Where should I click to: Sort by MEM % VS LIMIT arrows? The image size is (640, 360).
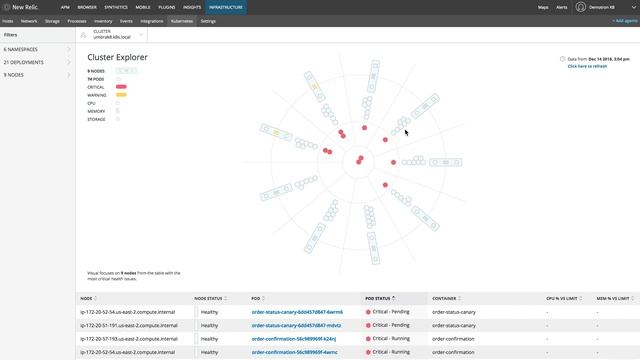[x=633, y=298]
